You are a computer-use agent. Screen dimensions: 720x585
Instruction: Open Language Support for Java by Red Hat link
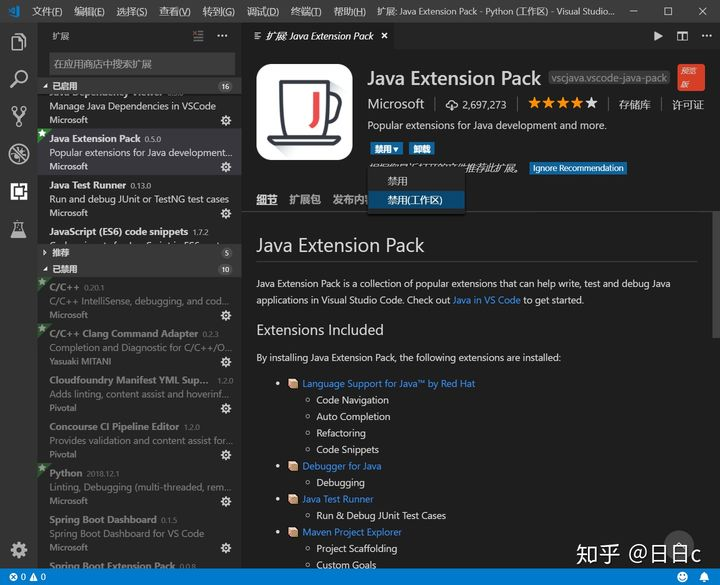click(388, 383)
